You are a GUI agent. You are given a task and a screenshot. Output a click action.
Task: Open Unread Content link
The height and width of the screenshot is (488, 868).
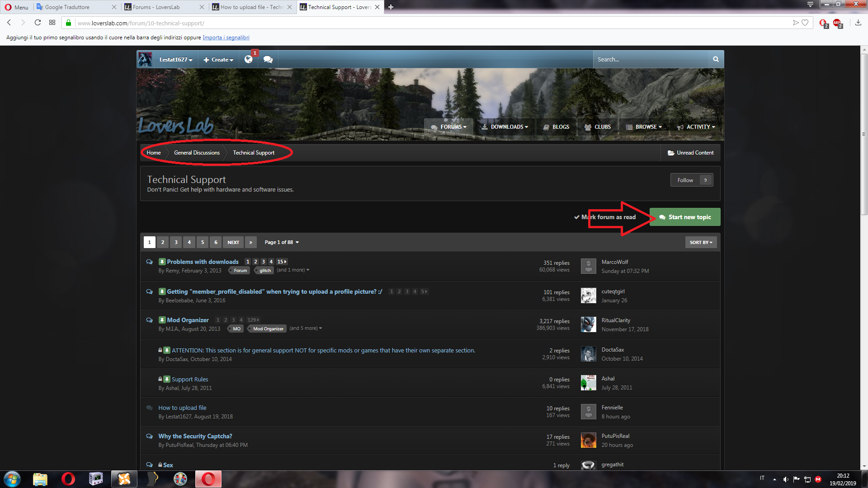pyautogui.click(x=690, y=153)
